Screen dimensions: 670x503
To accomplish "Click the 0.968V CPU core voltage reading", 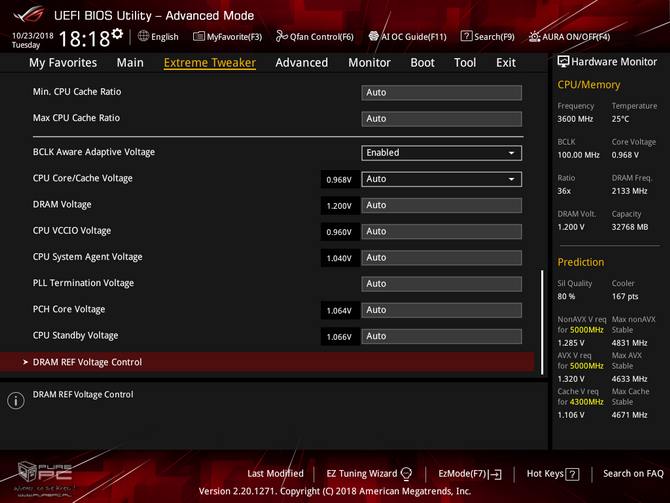I will click(x=339, y=180).
